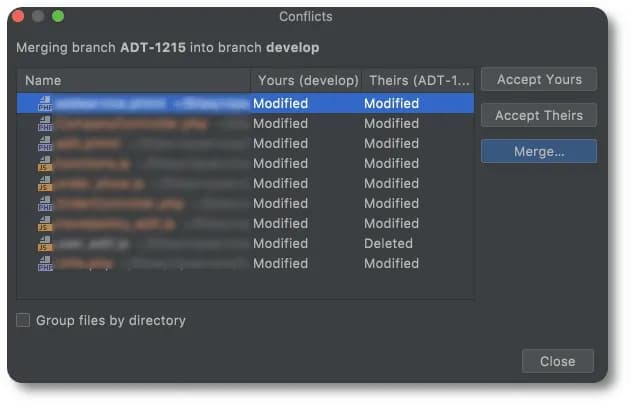Screen dimensions: 631x406
Task: Click the red macOS close button
Action: (x=18, y=16)
